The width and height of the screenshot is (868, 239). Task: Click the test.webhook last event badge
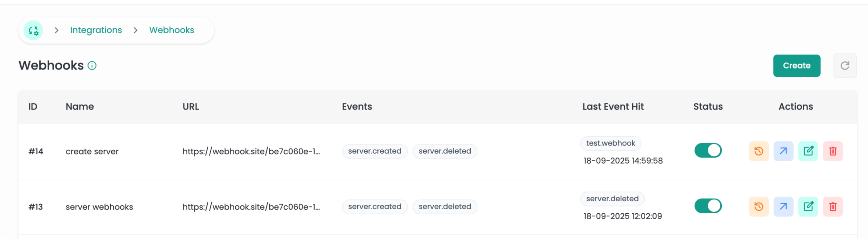(x=610, y=143)
